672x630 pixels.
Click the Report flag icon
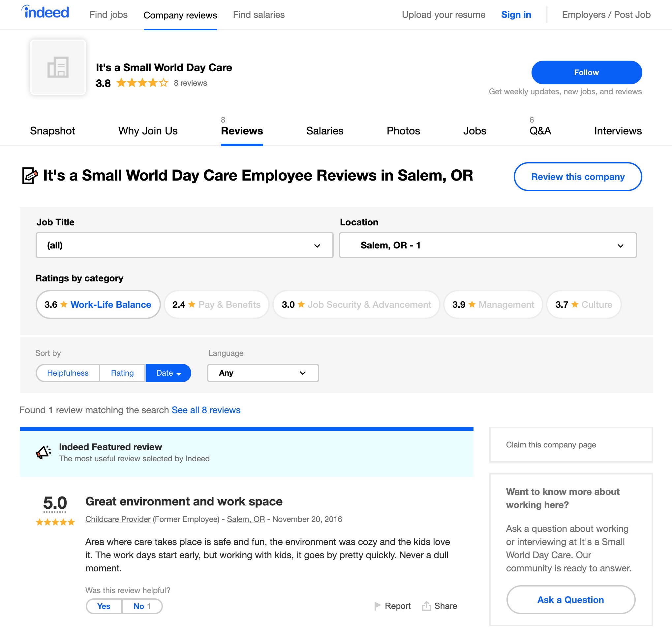377,606
